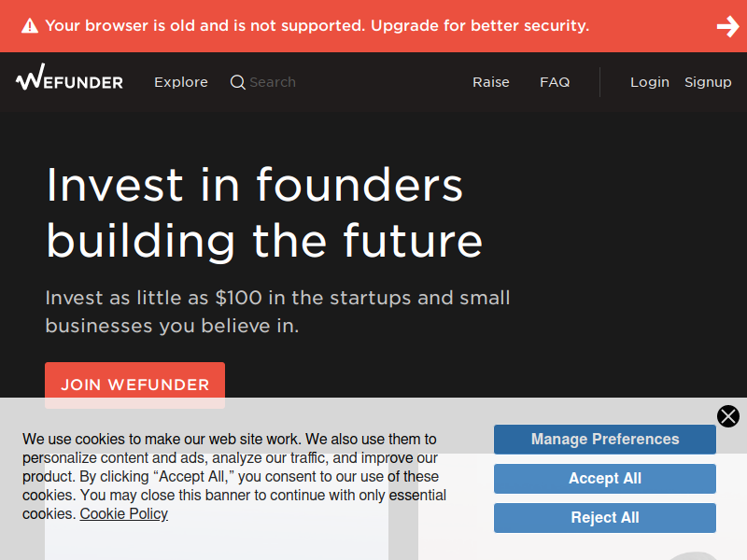Reject all cookies
This screenshot has height=560, width=747.
(x=604, y=517)
